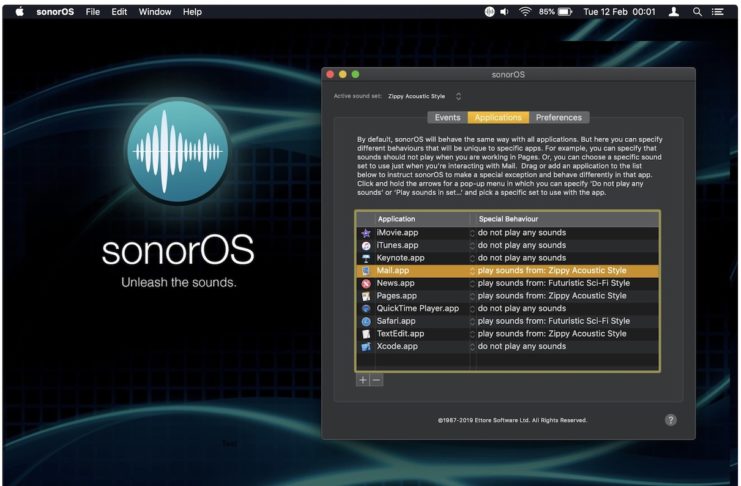Click the battery status icon
The width and height of the screenshot is (741, 486).
click(x=565, y=12)
